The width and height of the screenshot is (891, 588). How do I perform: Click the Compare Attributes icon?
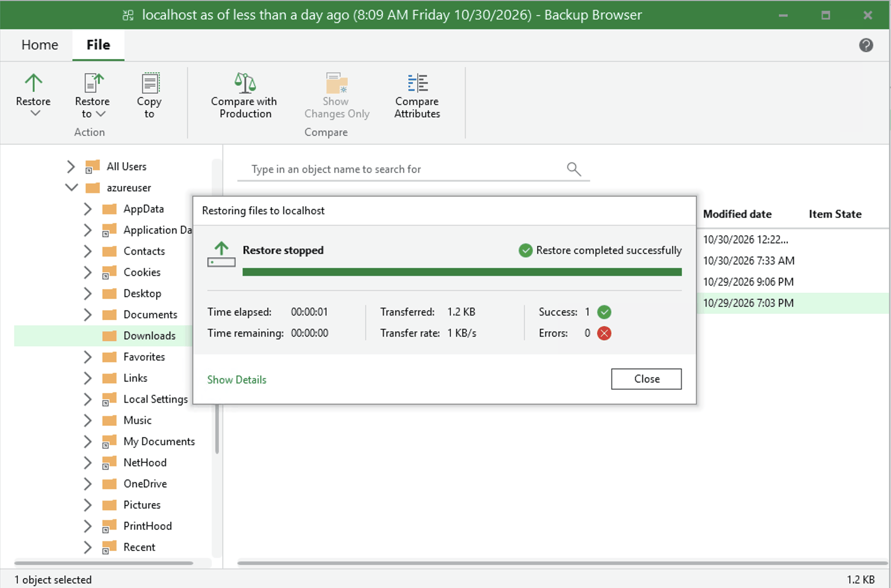click(417, 83)
